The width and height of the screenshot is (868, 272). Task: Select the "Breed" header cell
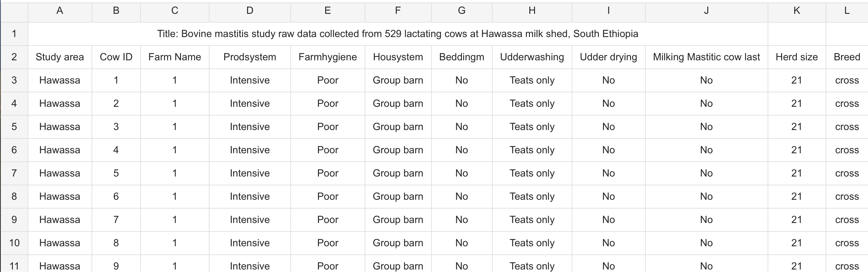point(847,57)
